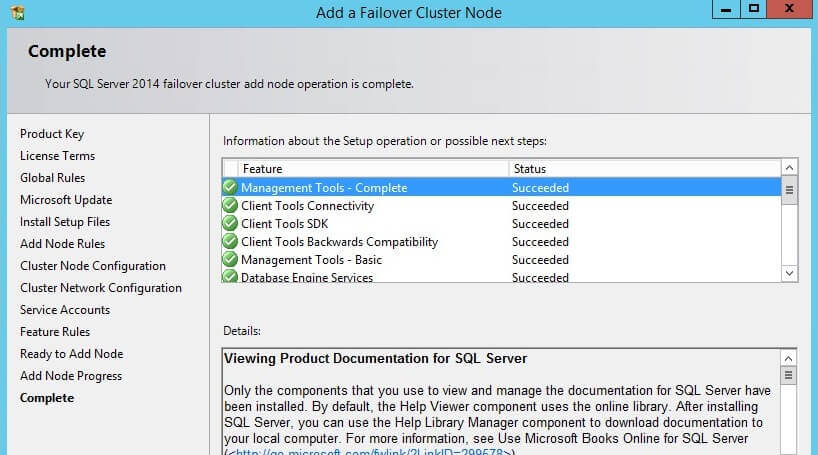Viewport: 818px width, 455px height.
Task: Click the Product Key step
Action: (x=52, y=134)
